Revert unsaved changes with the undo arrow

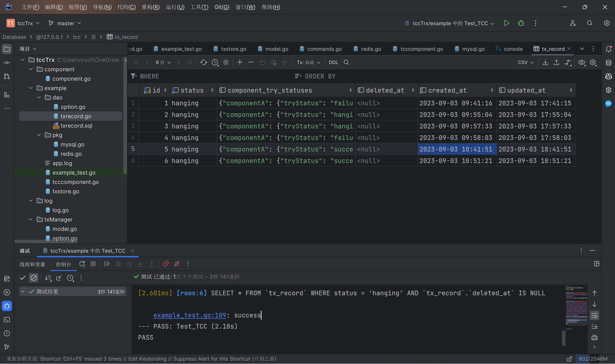(x=262, y=62)
